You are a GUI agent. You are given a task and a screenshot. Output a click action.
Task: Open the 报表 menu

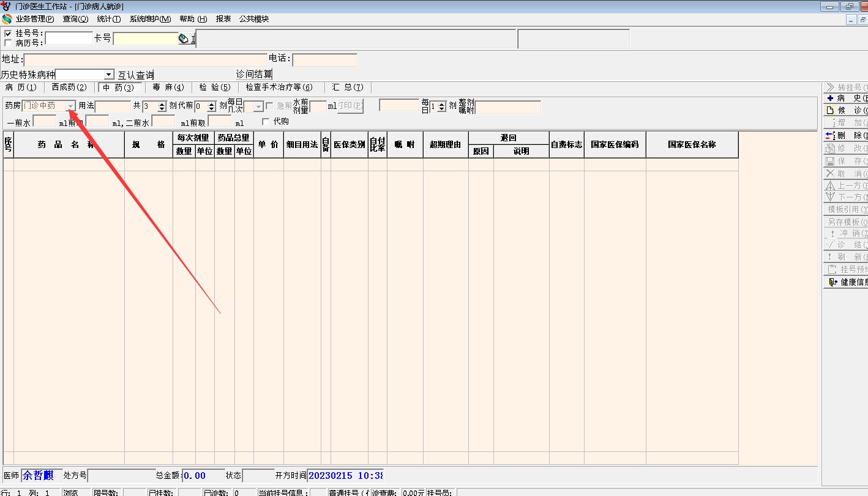coord(223,19)
